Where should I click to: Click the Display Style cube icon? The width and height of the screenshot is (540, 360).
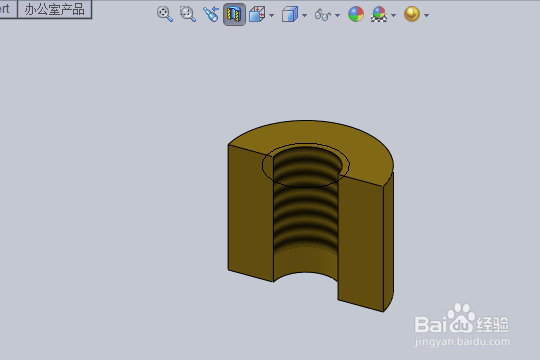(290, 14)
